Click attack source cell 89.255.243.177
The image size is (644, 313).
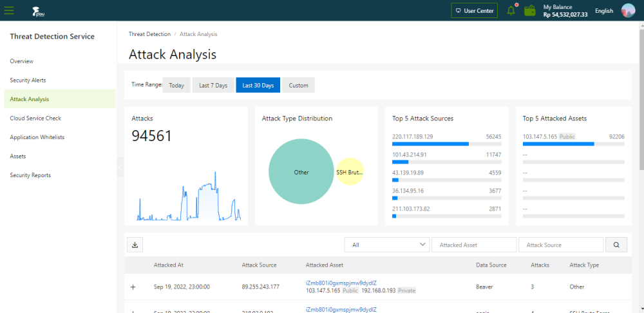coord(261,287)
